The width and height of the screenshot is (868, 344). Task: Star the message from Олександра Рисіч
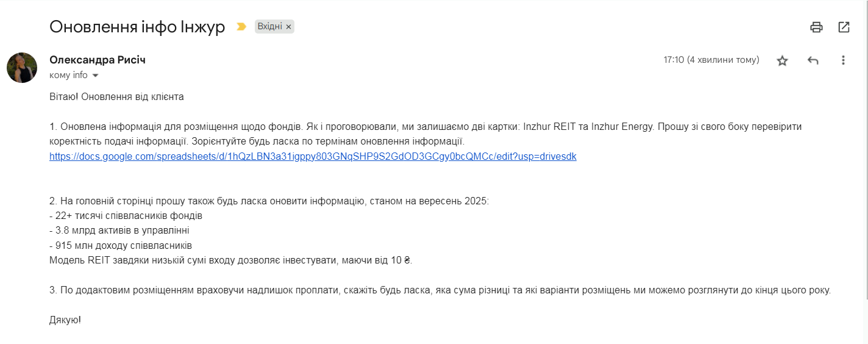(782, 60)
